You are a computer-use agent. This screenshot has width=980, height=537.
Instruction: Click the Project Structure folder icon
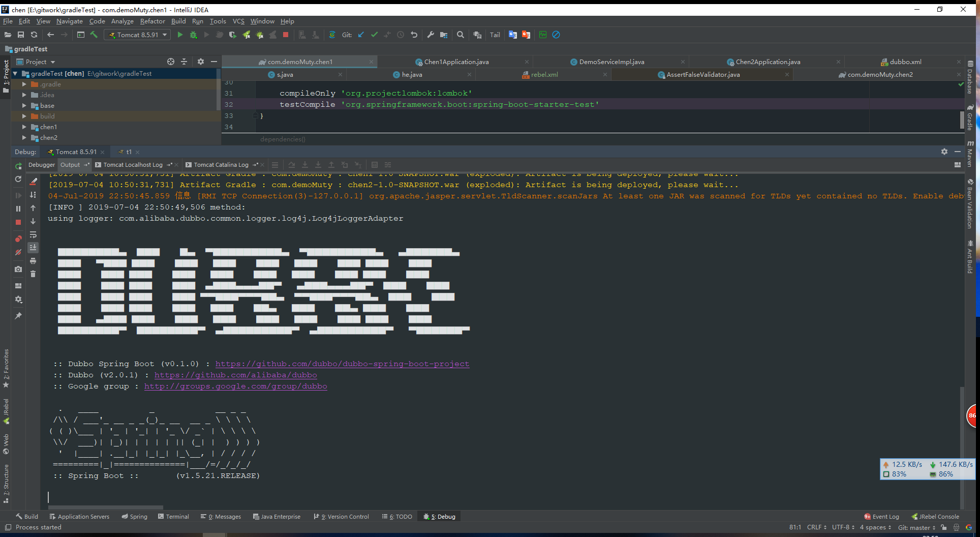[x=444, y=35]
